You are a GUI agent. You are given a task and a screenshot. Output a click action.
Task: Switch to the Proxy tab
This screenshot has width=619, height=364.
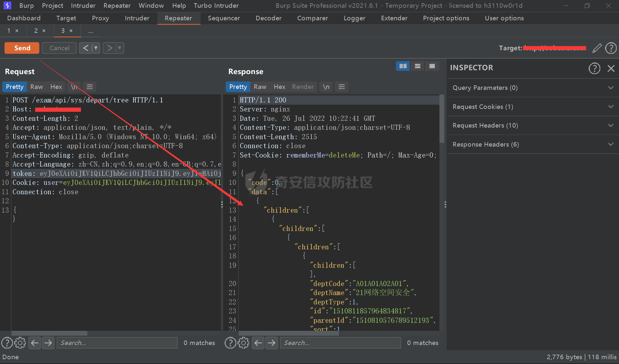point(100,18)
